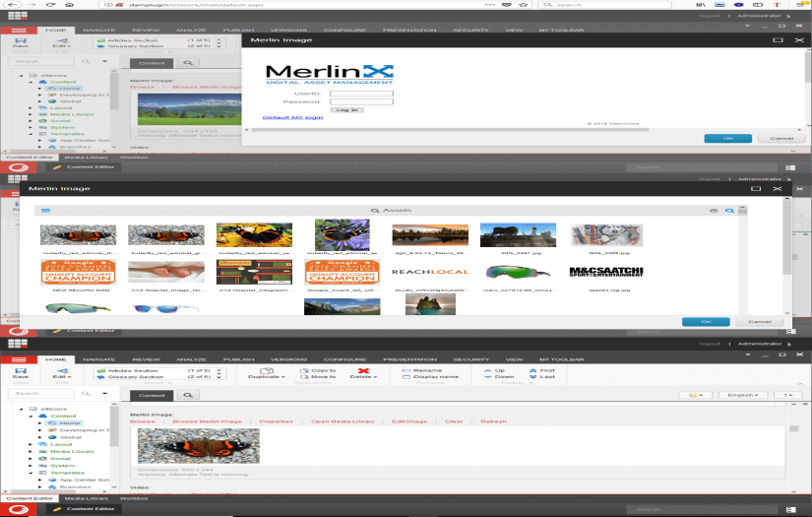Open Edit dropdown in the butterfly item window

point(62,373)
